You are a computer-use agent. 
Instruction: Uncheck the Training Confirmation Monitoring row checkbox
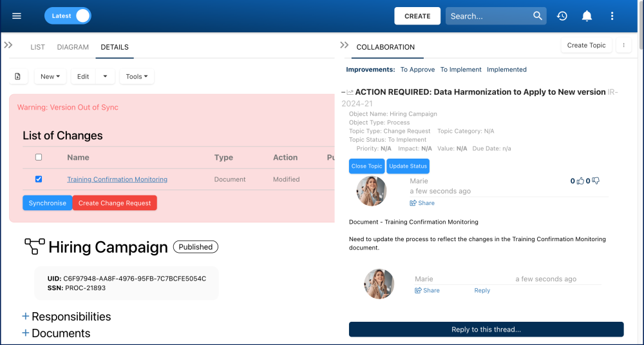click(x=39, y=179)
